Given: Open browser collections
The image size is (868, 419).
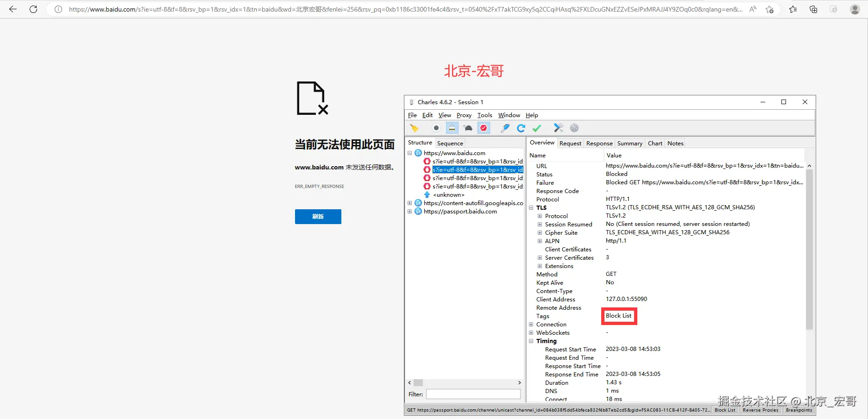Looking at the screenshot, I should click(813, 9).
